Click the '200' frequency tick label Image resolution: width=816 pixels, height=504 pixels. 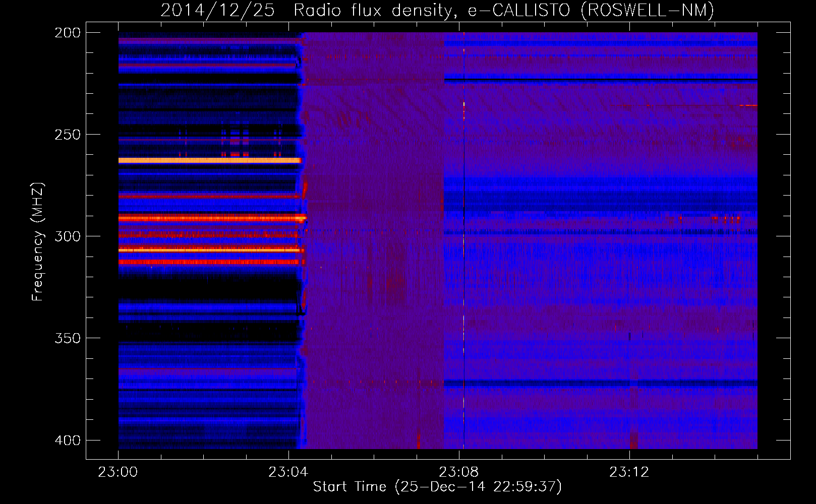tap(68, 33)
